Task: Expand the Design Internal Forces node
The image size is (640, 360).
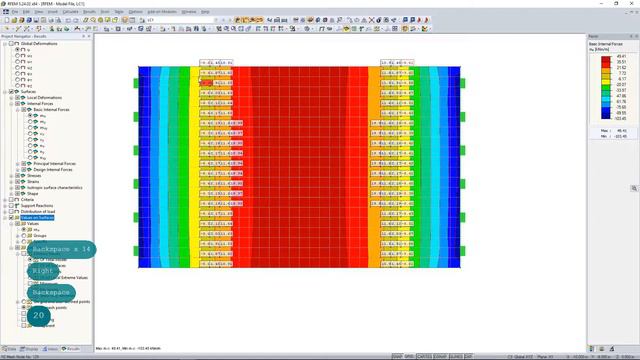Action: click(18, 169)
